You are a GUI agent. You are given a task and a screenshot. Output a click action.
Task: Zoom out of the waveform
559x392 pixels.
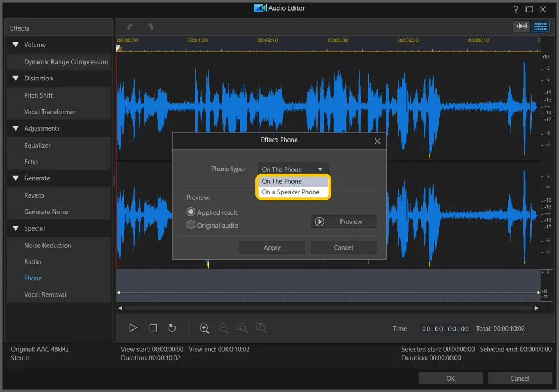pos(224,328)
